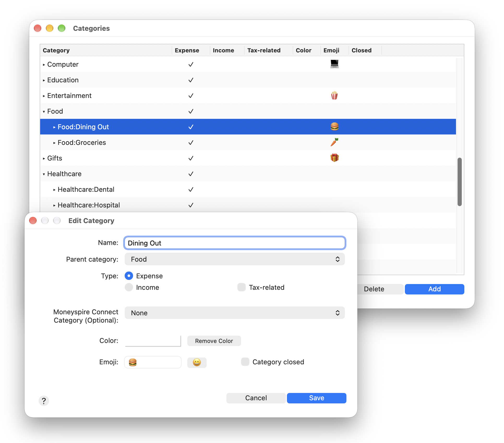Image resolution: width=504 pixels, height=443 pixels.
Task: Expand the Food:Groceries subcategory
Action: click(x=54, y=143)
